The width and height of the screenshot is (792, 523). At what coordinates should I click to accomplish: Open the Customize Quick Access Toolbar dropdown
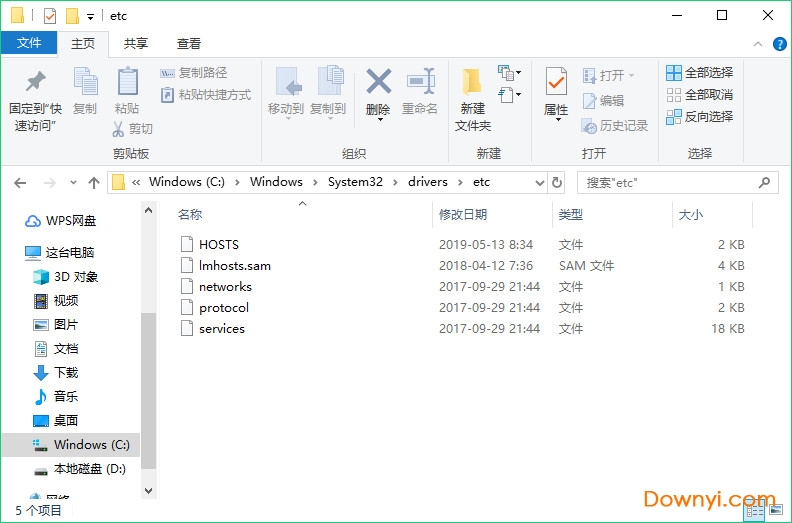pyautogui.click(x=90, y=17)
